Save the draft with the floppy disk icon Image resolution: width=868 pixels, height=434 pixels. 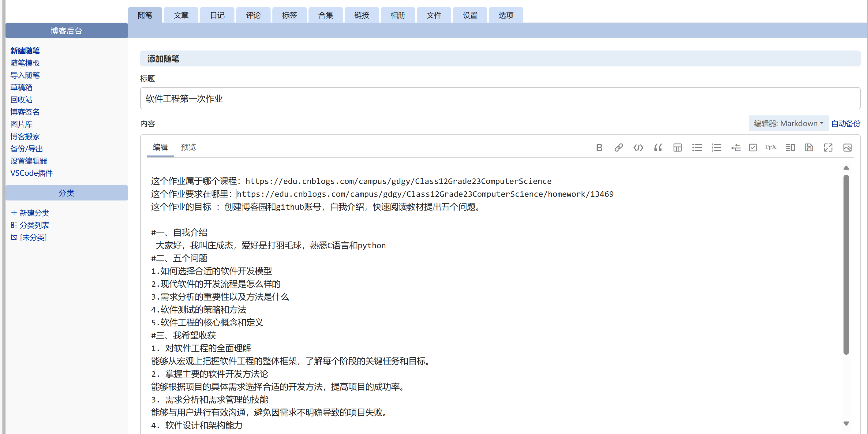[x=809, y=148]
